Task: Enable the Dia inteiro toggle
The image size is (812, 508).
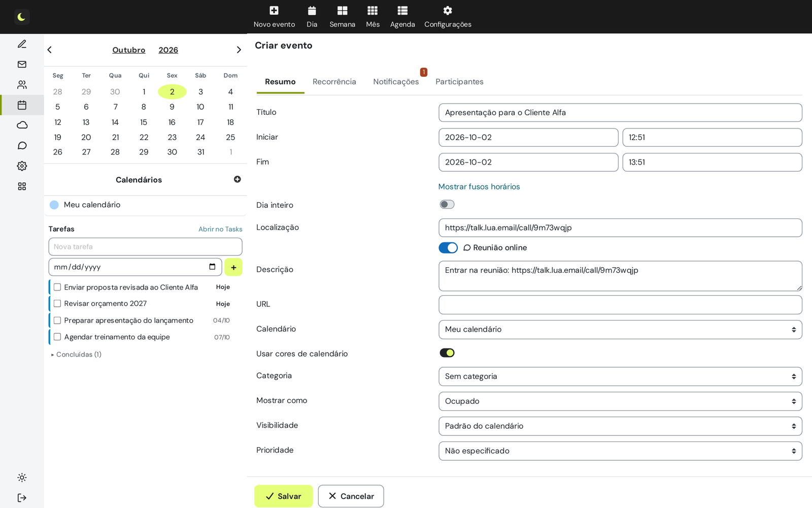Action: click(447, 205)
